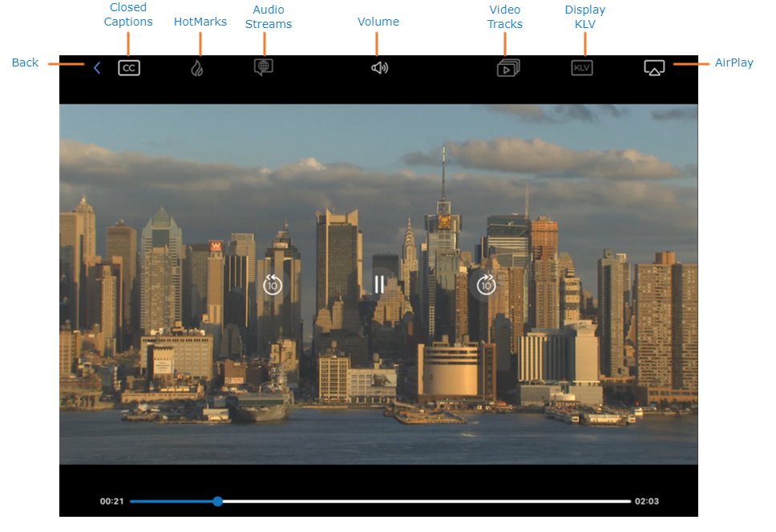Click the red W sign on the building
The height and width of the screenshot is (532, 776).
[215, 247]
